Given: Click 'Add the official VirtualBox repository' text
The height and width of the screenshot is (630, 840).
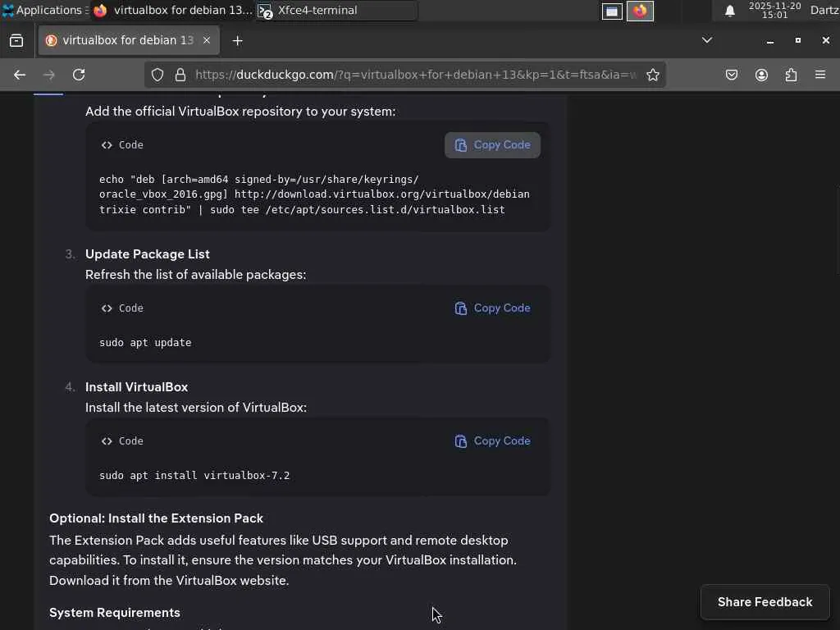Looking at the screenshot, I should click(240, 112).
